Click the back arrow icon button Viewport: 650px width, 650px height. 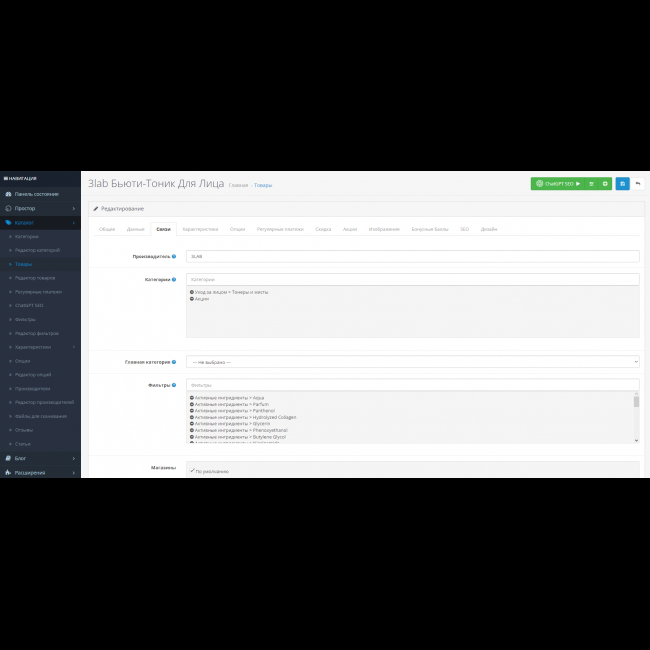637,184
